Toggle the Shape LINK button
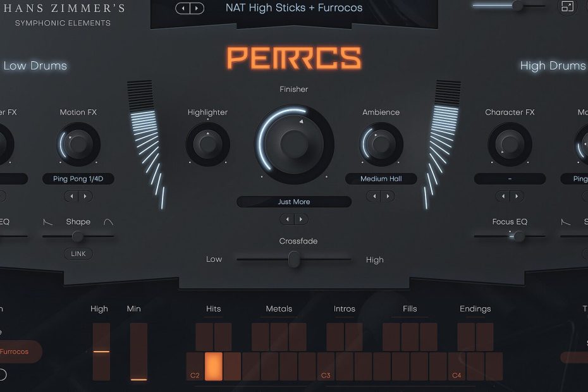Image resolution: width=588 pixels, height=392 pixels. coord(78,254)
